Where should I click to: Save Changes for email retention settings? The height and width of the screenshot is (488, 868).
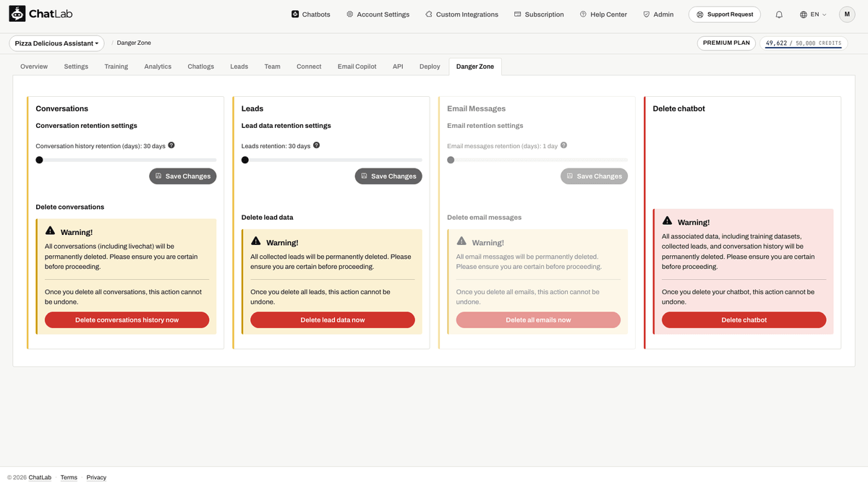(x=594, y=176)
